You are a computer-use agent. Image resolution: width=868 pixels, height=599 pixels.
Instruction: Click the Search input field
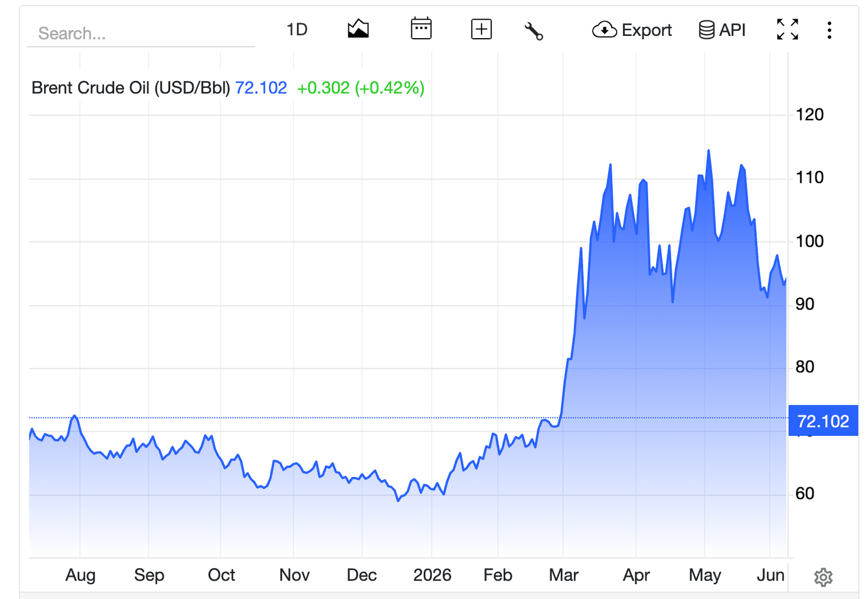click(x=141, y=34)
